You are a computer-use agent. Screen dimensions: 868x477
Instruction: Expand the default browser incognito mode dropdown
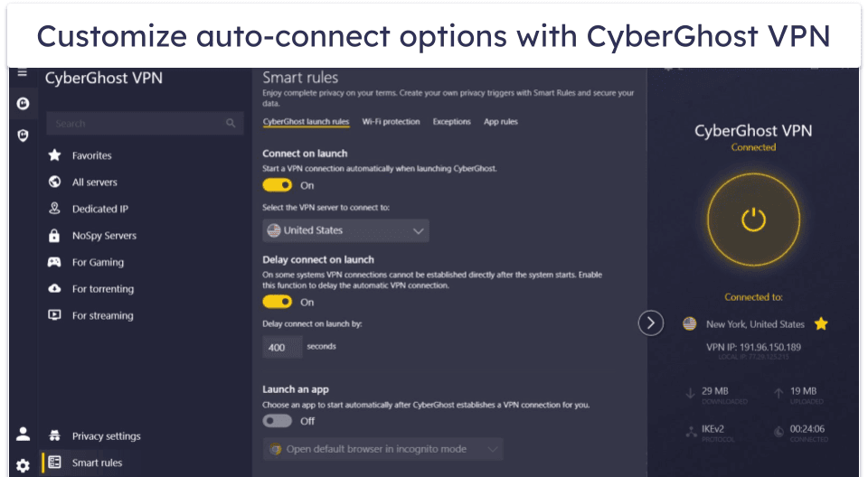click(x=382, y=449)
